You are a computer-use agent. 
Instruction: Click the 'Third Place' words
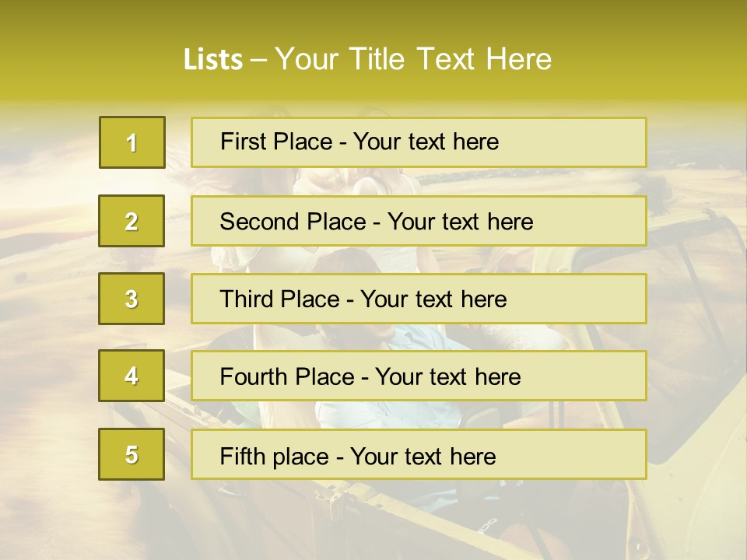[280, 299]
